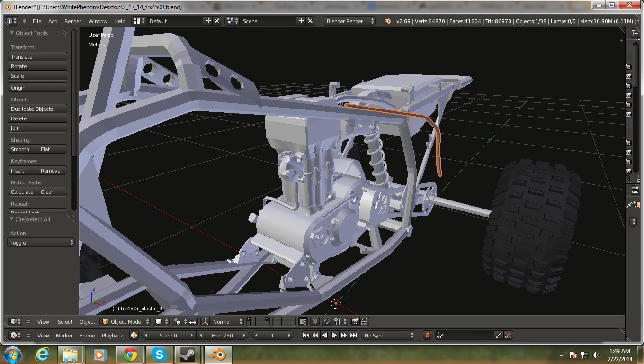
Task: Click the insert keyframes key icon
Action: point(498,335)
